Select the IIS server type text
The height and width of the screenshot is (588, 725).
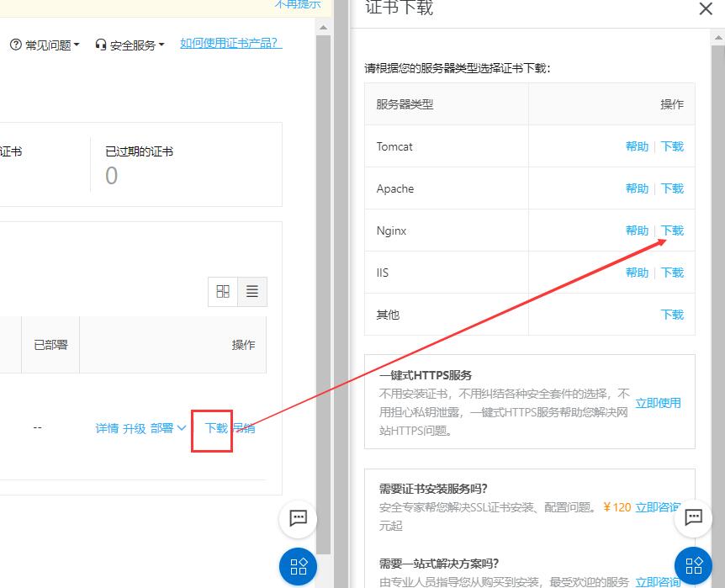tap(383, 273)
